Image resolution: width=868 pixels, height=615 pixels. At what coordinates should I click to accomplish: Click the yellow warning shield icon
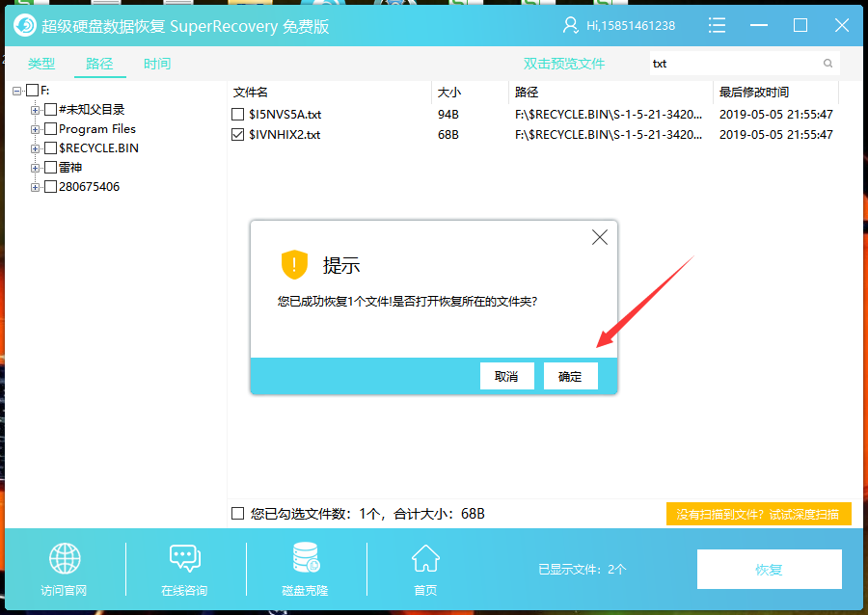pyautogui.click(x=294, y=264)
